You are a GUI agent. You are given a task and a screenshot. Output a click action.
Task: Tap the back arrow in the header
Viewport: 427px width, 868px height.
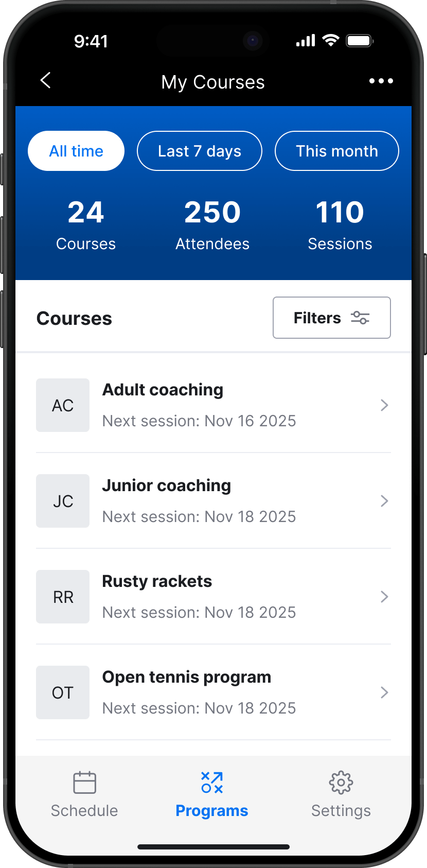(45, 80)
